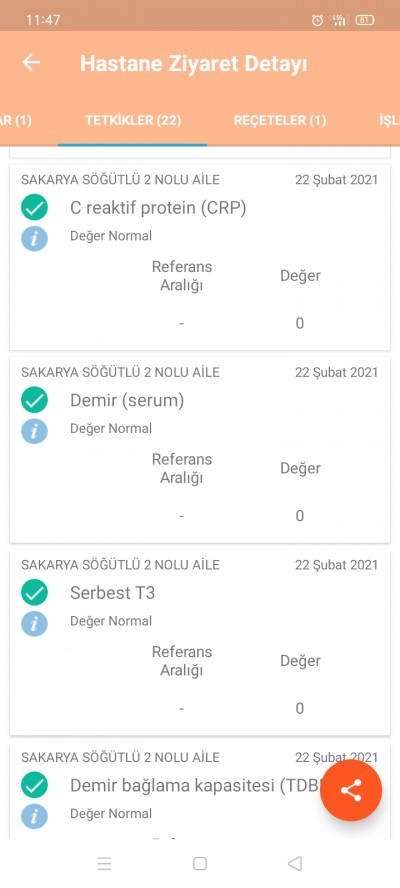Open info icon for Demir bağlama kapasitesi
Screen dimensions: 400x888
35,816
